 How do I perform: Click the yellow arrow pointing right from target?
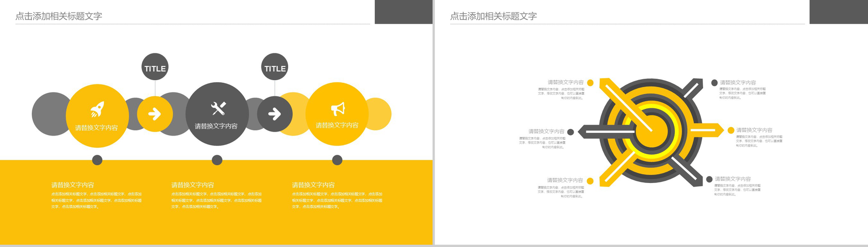pyautogui.click(x=707, y=130)
